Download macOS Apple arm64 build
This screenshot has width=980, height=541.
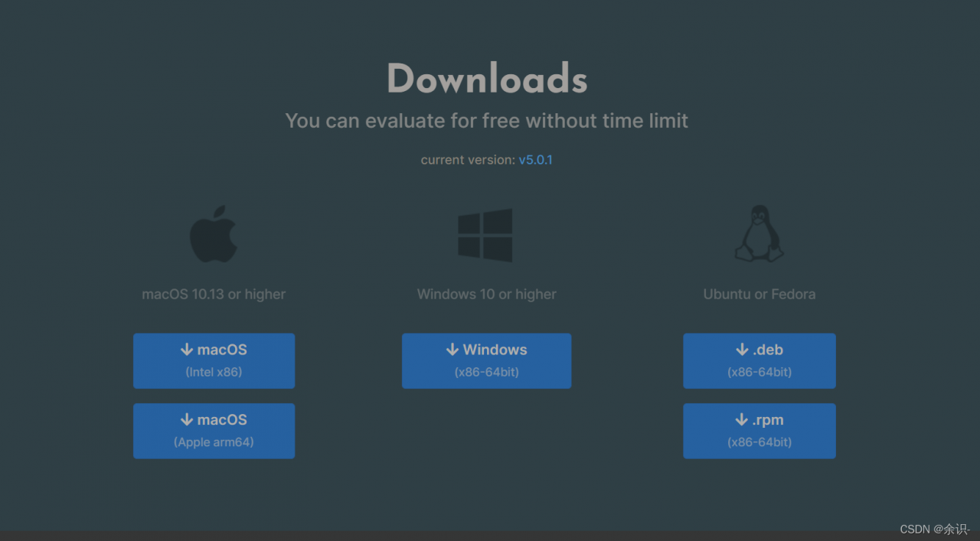pos(214,431)
